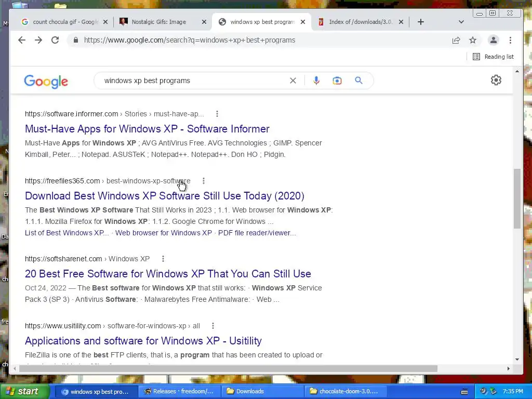Click the scroll down arrow

517,360
